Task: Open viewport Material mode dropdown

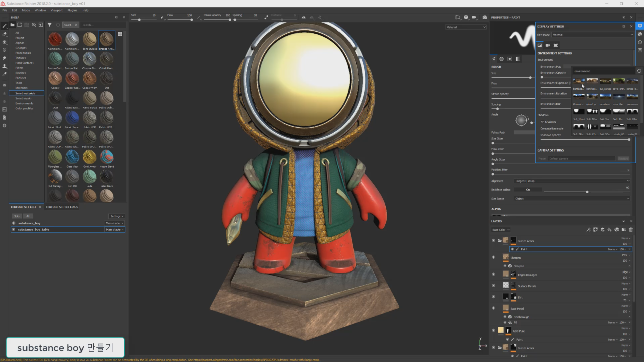Action: click(x=466, y=27)
